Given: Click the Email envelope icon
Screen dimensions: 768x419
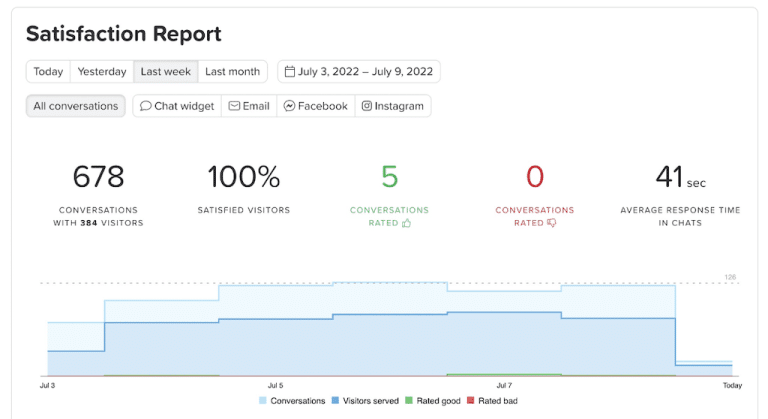Looking at the screenshot, I should pos(234,106).
